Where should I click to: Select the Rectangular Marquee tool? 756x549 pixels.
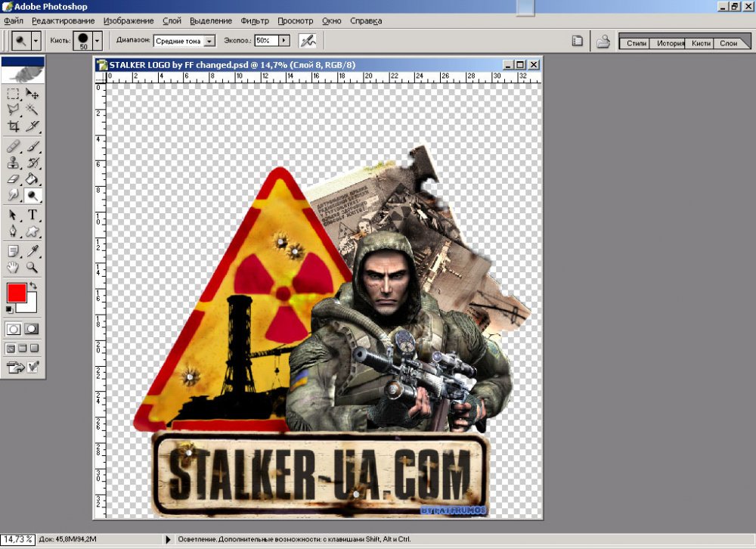tap(13, 94)
